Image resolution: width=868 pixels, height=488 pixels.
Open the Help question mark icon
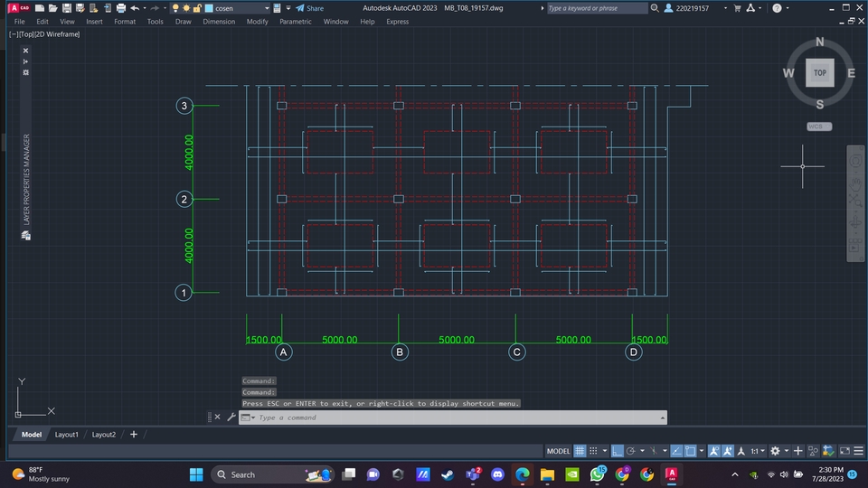tap(778, 8)
